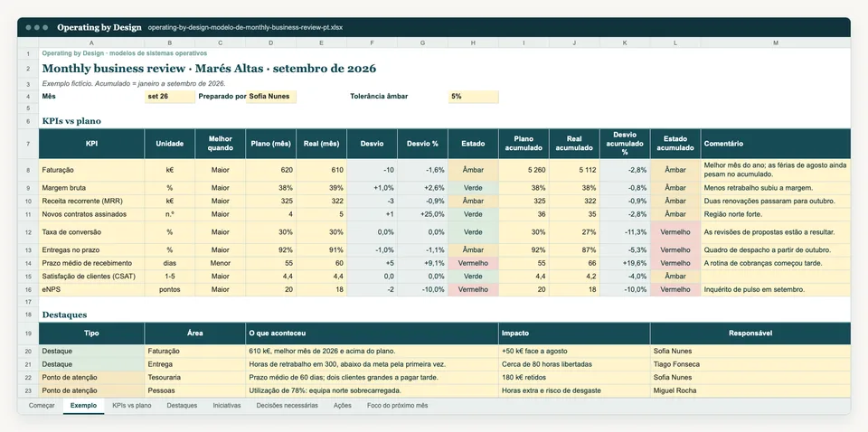868x432 pixels.
Task: Select column M header
Action: tap(776, 42)
